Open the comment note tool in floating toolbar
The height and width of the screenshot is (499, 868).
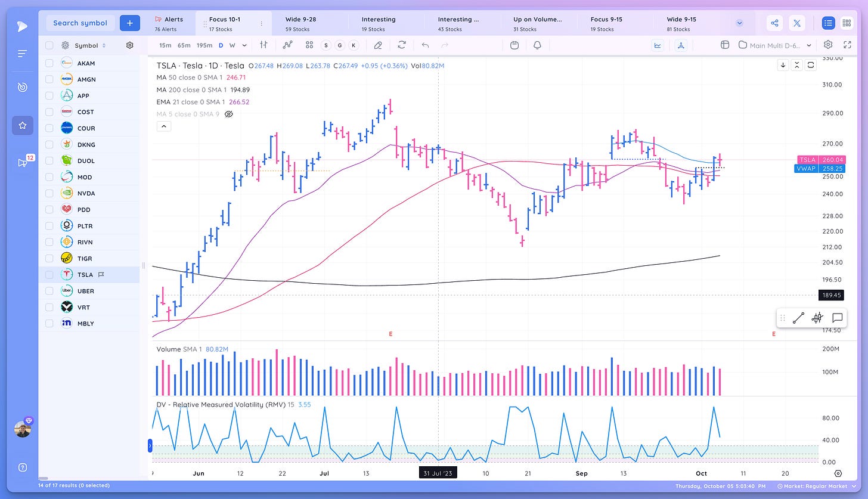point(837,318)
